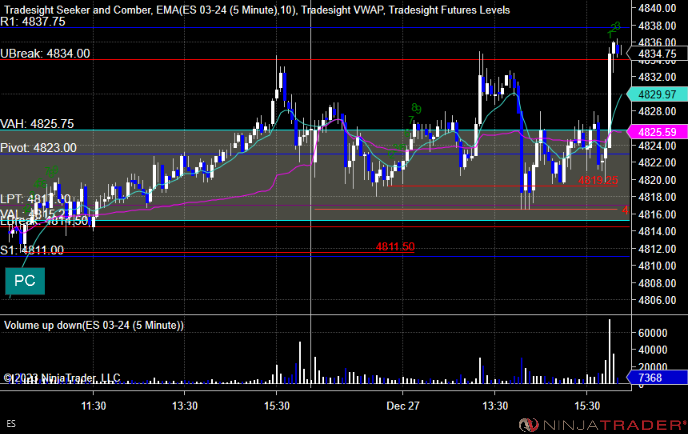Viewport: 688px width, 434px height.
Task: Click the Dec 27 date label
Action: (x=403, y=406)
